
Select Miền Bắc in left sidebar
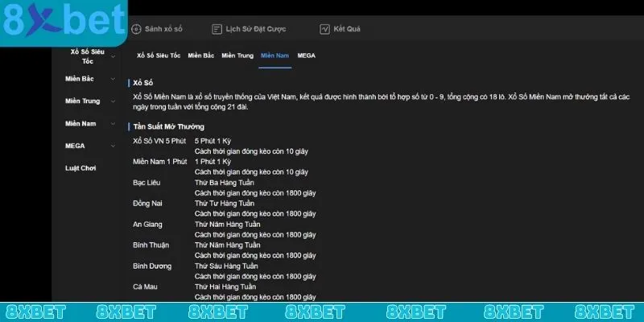point(80,79)
